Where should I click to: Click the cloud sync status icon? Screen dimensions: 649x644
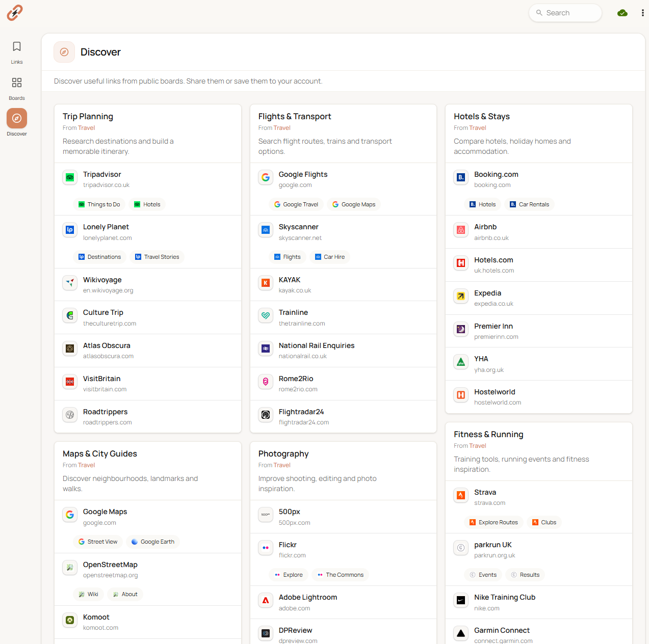tap(622, 13)
